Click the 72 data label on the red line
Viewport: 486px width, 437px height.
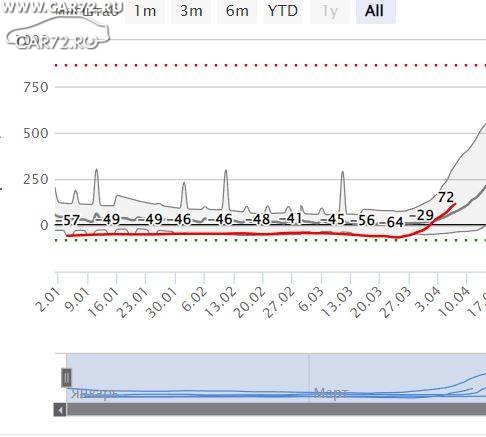(446, 197)
